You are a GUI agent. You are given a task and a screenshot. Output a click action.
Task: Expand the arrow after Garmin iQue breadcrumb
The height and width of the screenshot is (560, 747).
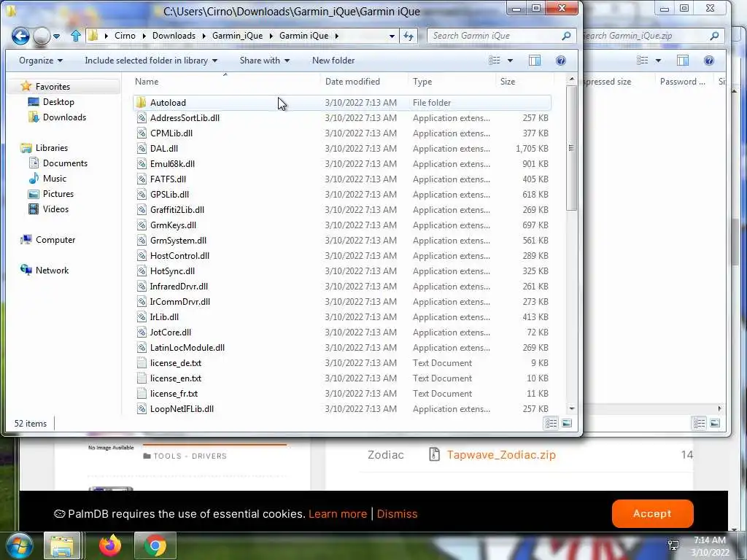pyautogui.click(x=336, y=36)
